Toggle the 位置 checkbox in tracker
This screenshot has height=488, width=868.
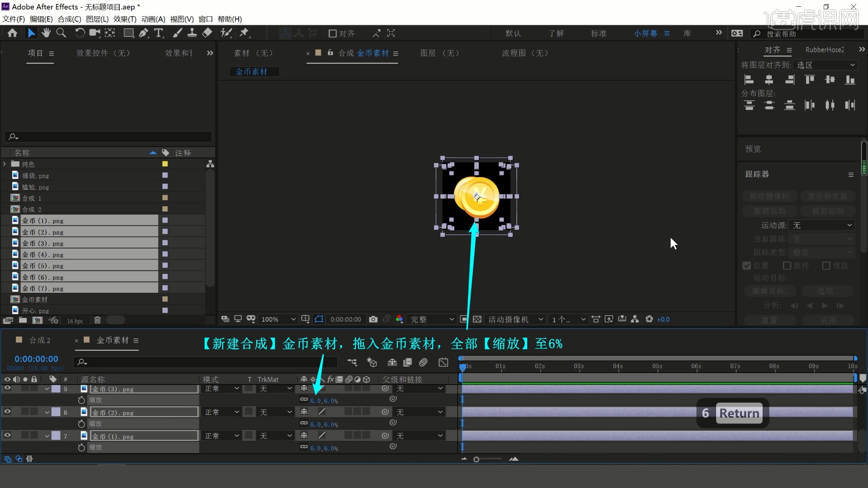747,266
